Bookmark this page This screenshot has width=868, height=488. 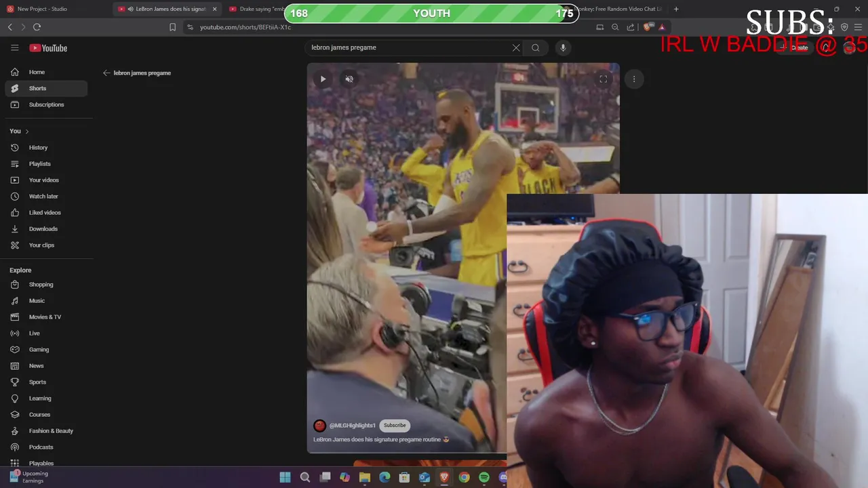(172, 27)
